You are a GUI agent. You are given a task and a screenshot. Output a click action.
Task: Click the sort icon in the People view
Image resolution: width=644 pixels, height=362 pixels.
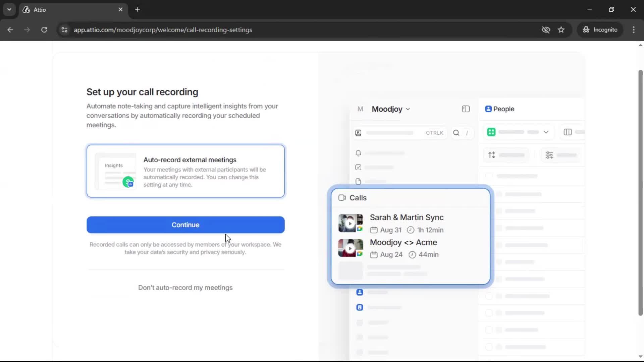tap(492, 155)
